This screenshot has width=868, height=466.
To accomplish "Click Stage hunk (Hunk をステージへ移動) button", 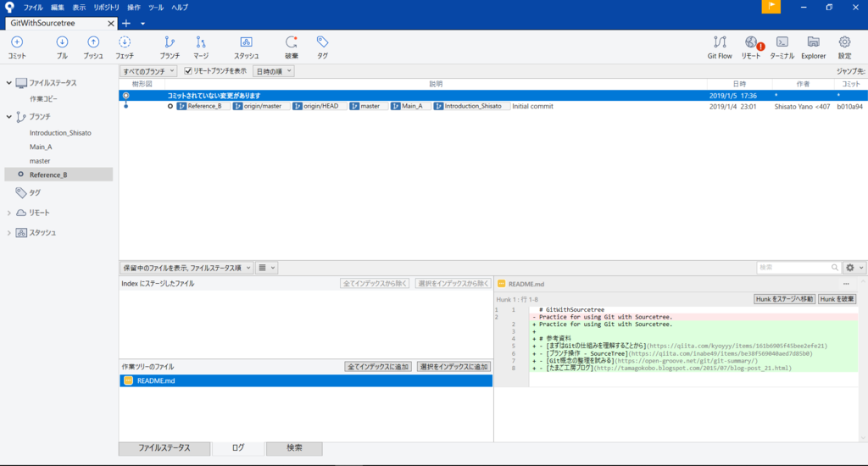I will coord(784,299).
